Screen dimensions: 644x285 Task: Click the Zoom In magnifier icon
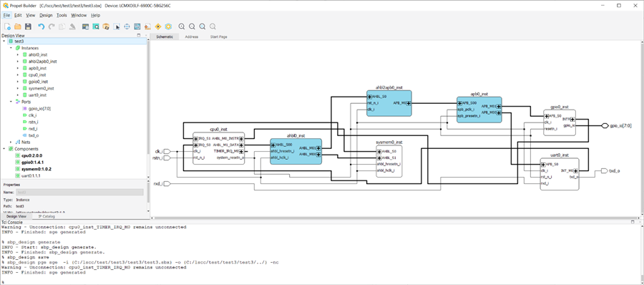(x=182, y=26)
